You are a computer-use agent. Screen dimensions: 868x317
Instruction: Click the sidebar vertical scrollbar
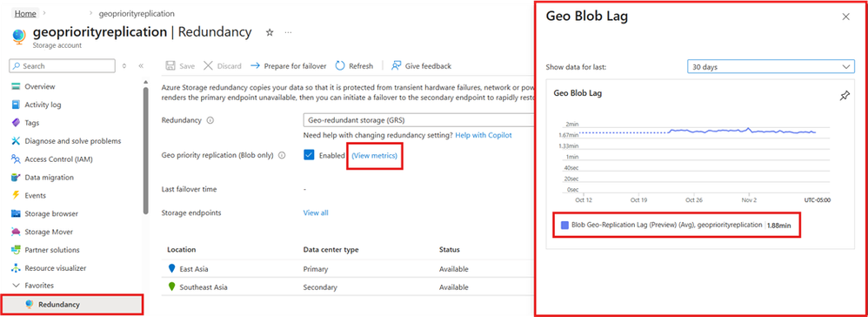click(x=145, y=150)
